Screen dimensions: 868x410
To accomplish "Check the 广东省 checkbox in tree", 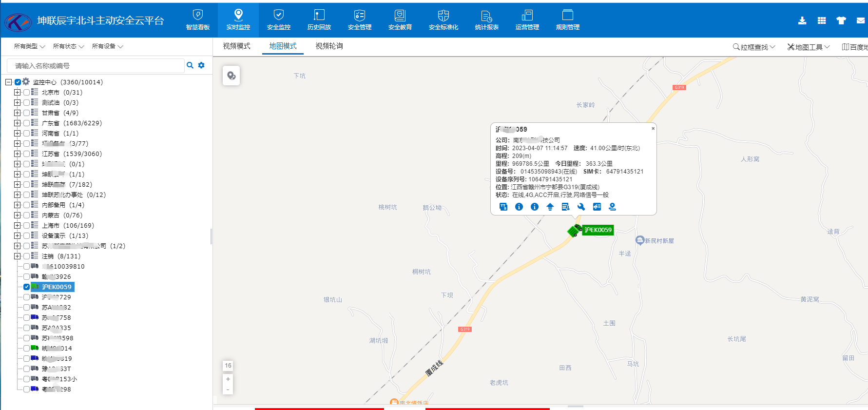I will tap(26, 123).
